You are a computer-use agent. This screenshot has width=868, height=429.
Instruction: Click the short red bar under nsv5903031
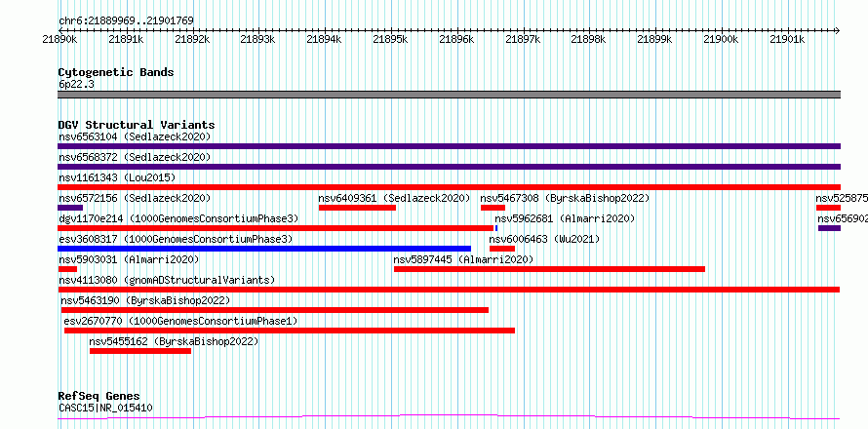click(x=67, y=269)
